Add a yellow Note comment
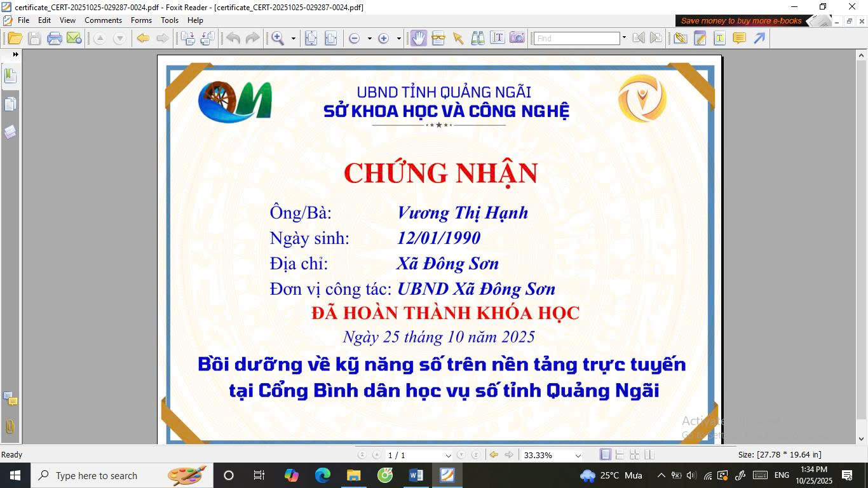This screenshot has width=868, height=488. [x=739, y=38]
